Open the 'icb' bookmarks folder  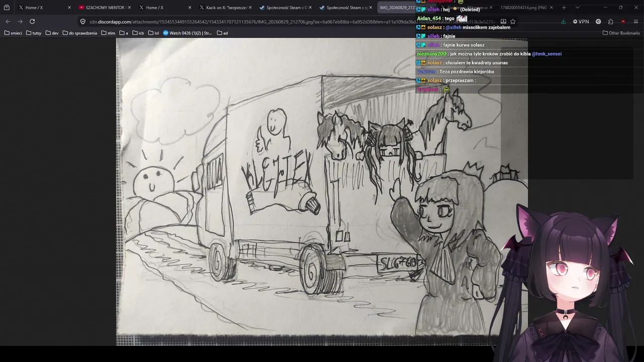pos(138,33)
